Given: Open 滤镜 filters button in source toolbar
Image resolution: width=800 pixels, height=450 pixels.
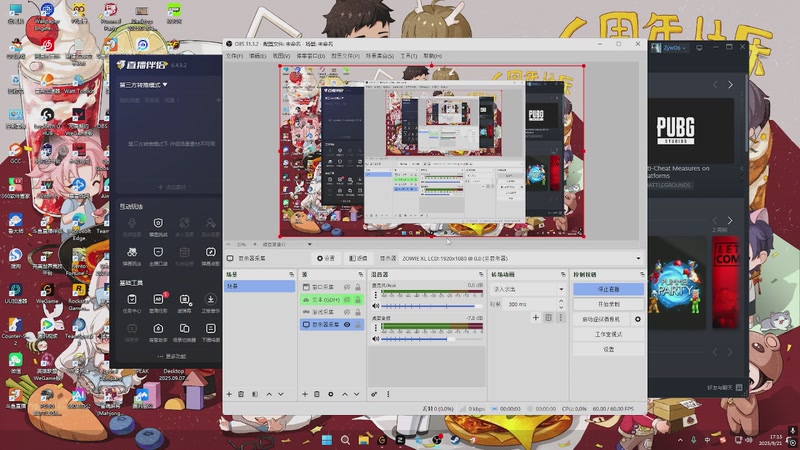Looking at the screenshot, I should coord(358,259).
